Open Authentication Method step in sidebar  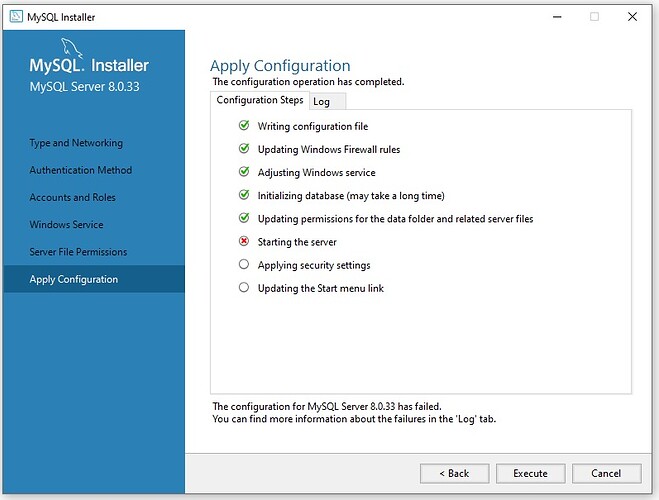click(81, 170)
